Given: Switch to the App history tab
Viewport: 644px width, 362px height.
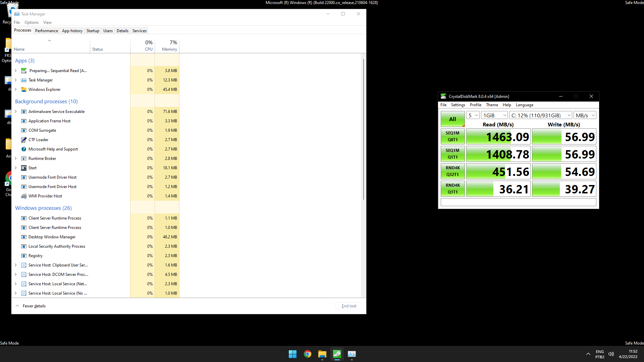Looking at the screenshot, I should click(x=72, y=31).
